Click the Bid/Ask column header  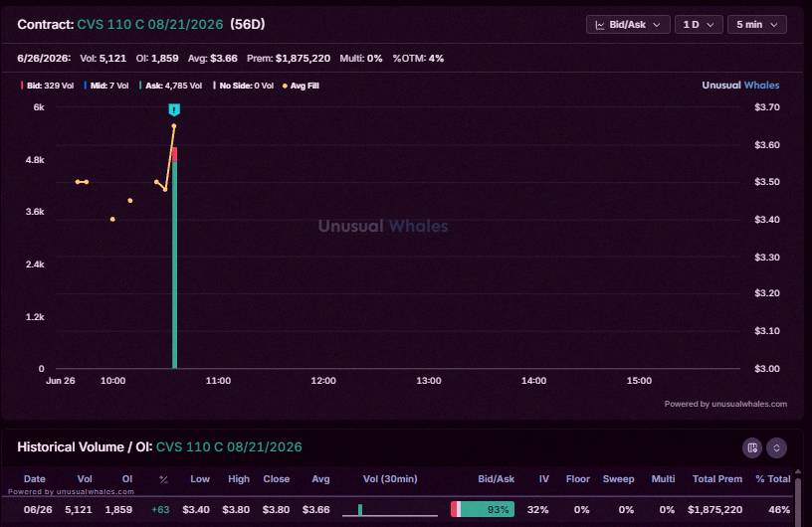[x=496, y=479]
